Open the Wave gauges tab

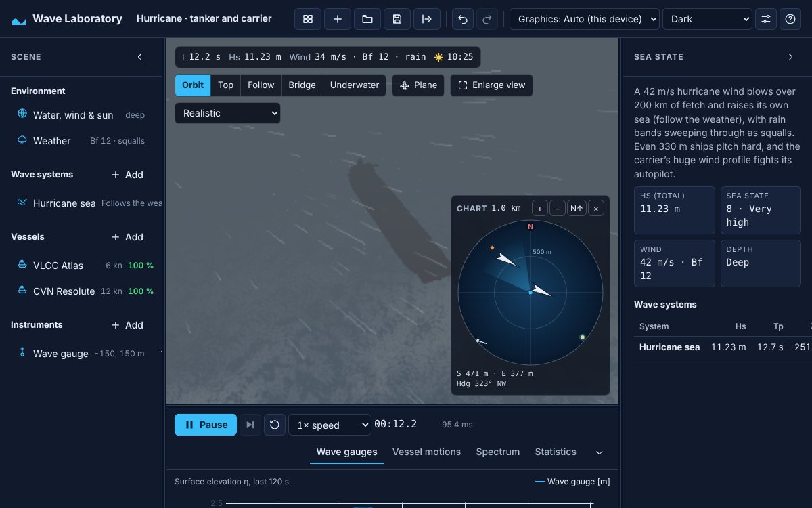point(347,452)
